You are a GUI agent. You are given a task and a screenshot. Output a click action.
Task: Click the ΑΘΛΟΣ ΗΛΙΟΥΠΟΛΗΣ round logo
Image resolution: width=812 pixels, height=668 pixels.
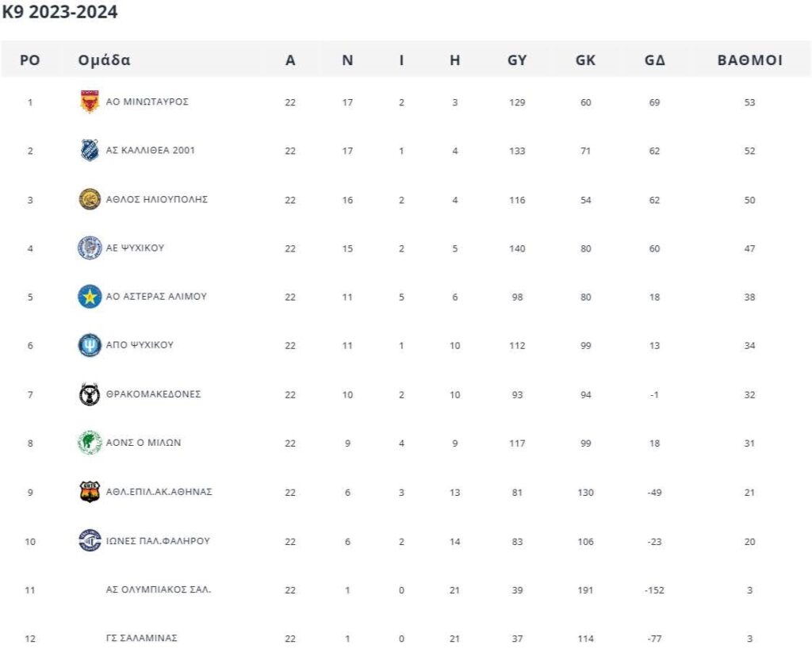90,199
